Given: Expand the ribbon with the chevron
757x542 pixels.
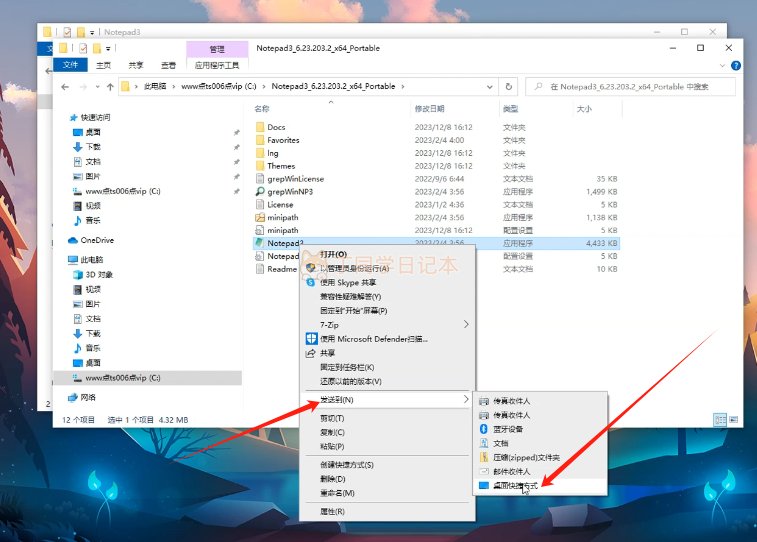Looking at the screenshot, I should (x=722, y=66).
